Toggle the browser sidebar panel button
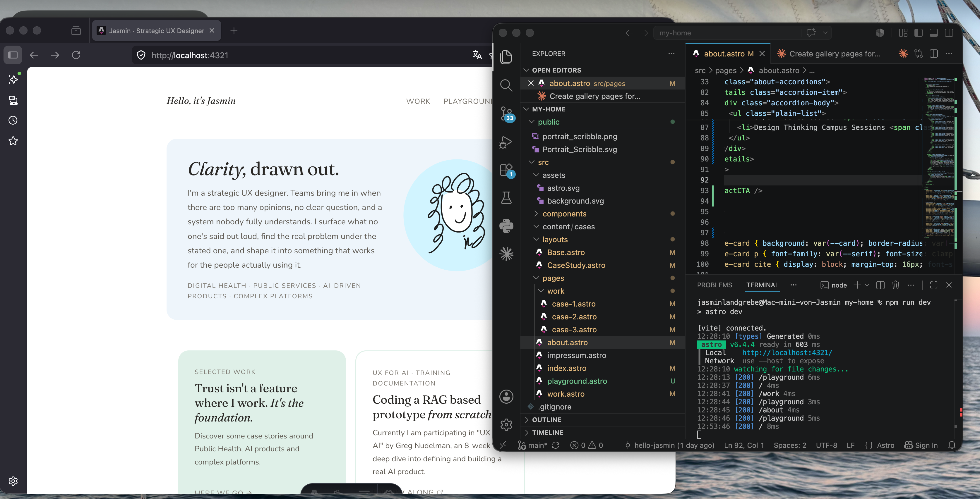 point(13,55)
